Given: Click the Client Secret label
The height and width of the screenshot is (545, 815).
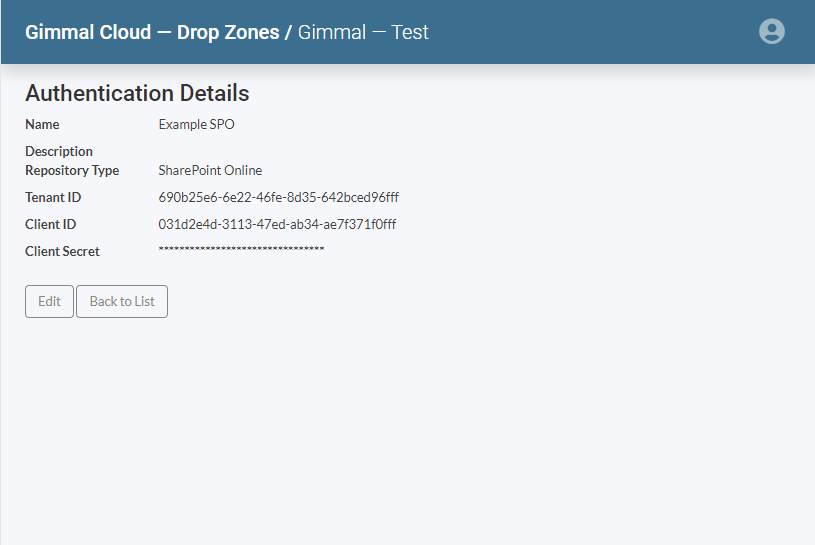Looking at the screenshot, I should click(x=62, y=252).
